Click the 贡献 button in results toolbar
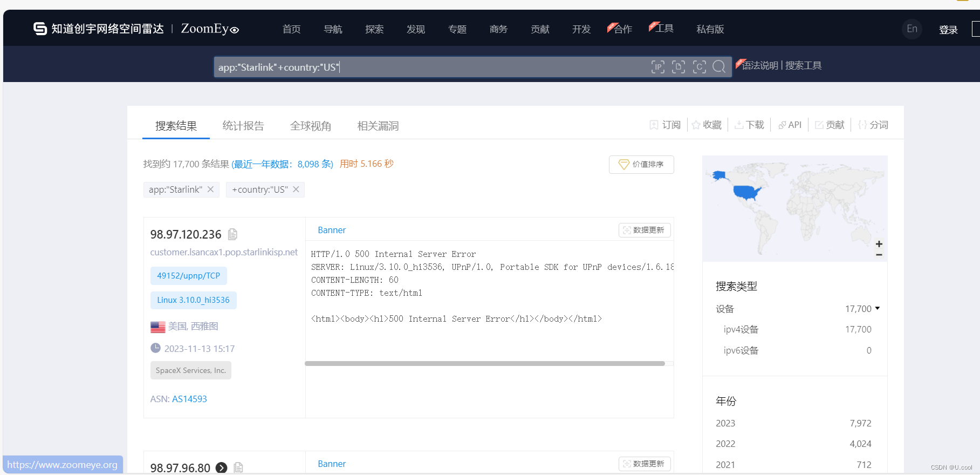 pos(830,125)
